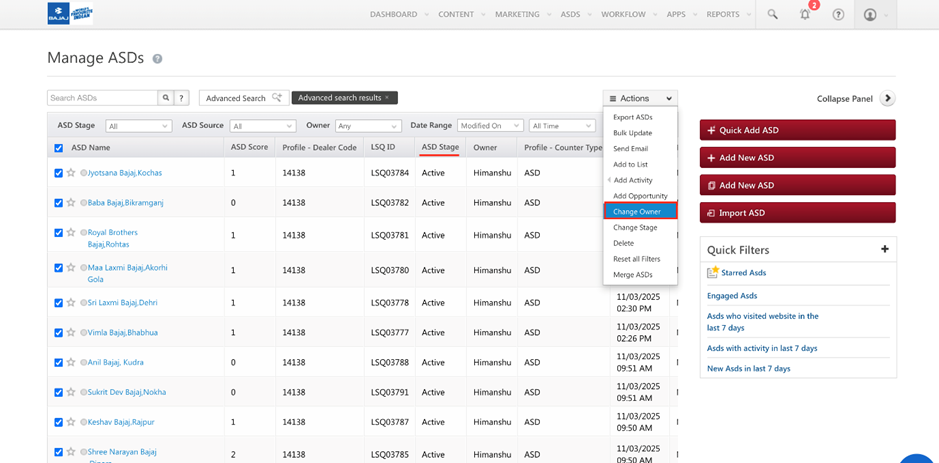939x463 pixels.
Task: Click the Collapse Panel arrow icon
Action: 887,98
